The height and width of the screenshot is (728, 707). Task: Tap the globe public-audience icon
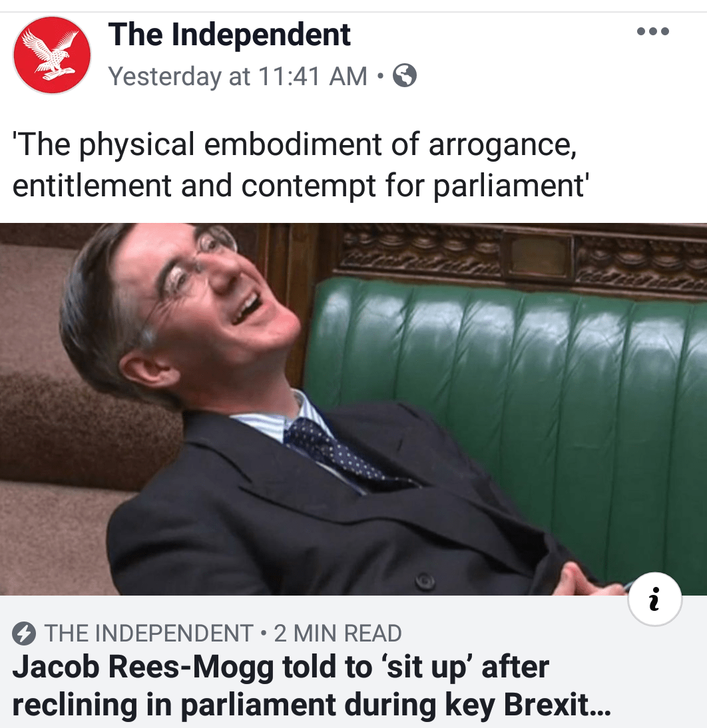pos(405,76)
